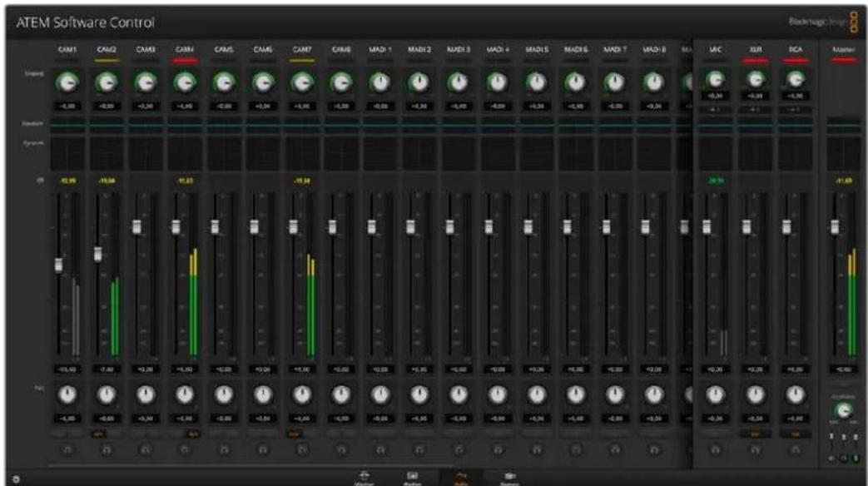Click the MADI 3 input gain knob
This screenshot has width=868, height=486.
click(x=459, y=82)
